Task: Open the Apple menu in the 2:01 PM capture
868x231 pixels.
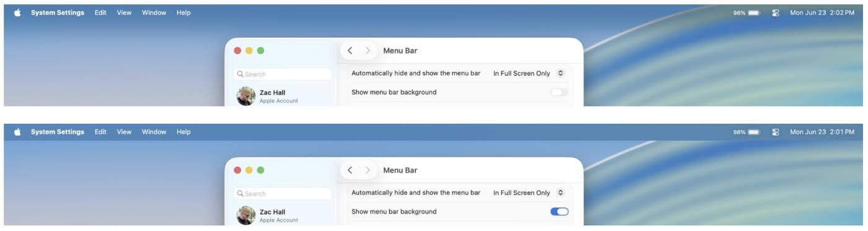Action: coord(17,132)
